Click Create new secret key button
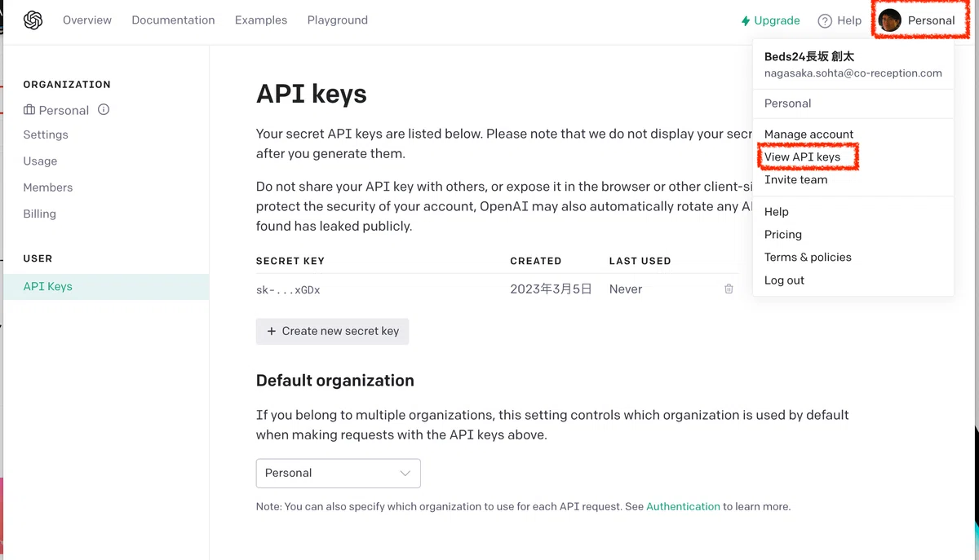 [x=332, y=331]
